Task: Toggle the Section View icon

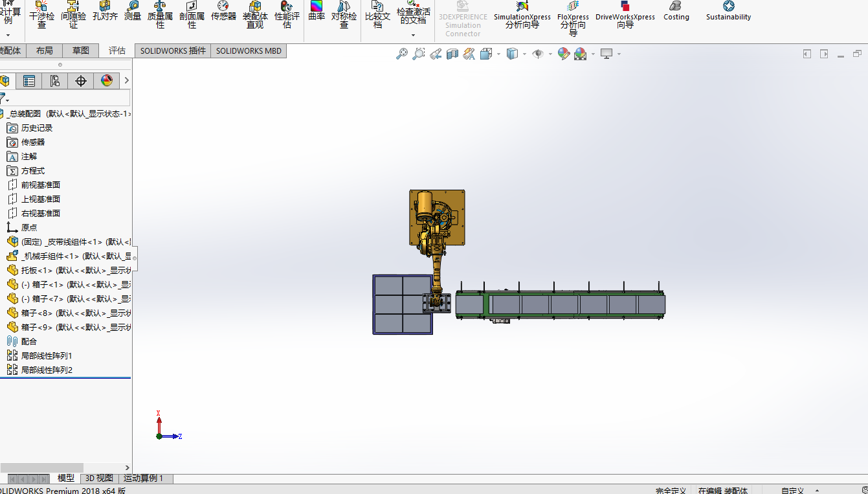Action: click(452, 54)
